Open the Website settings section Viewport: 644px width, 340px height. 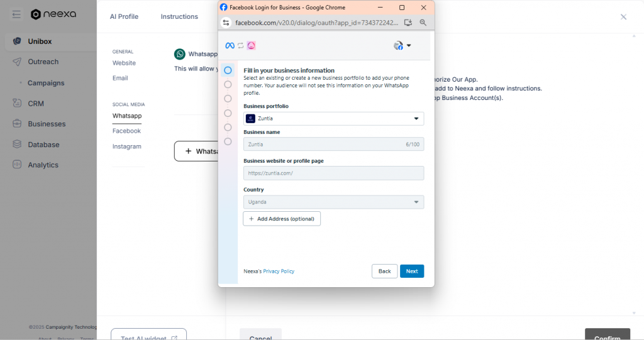click(x=124, y=63)
